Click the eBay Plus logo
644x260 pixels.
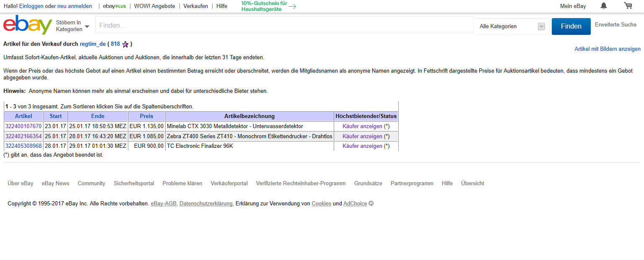(114, 6)
